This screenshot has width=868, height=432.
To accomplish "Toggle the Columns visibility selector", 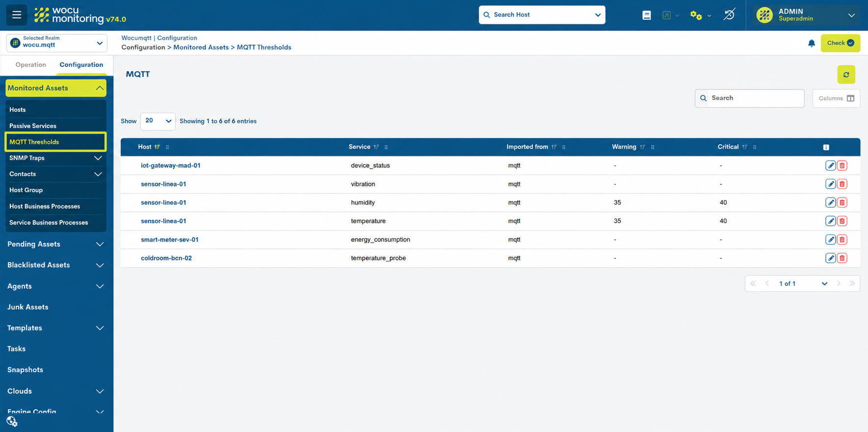I will [836, 98].
